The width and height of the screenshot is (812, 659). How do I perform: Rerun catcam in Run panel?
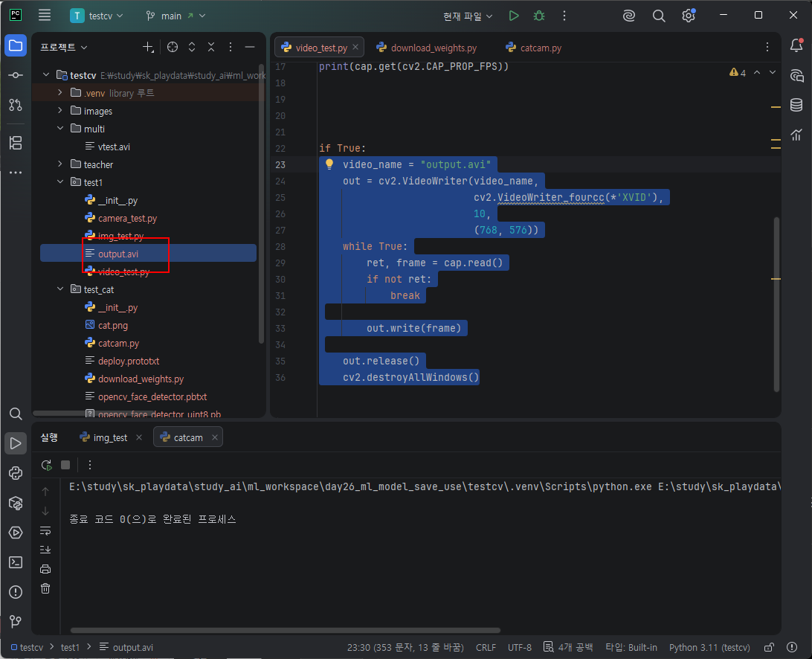pyautogui.click(x=47, y=465)
